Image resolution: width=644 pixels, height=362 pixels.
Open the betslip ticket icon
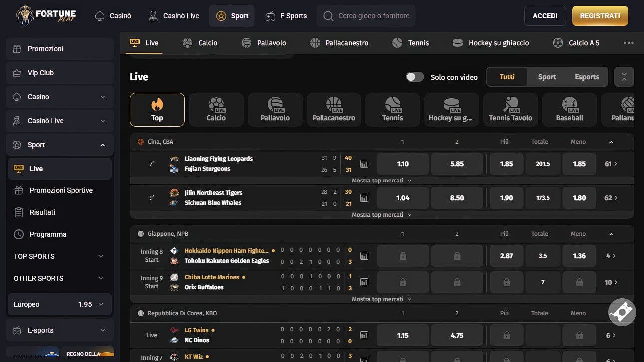tap(621, 313)
